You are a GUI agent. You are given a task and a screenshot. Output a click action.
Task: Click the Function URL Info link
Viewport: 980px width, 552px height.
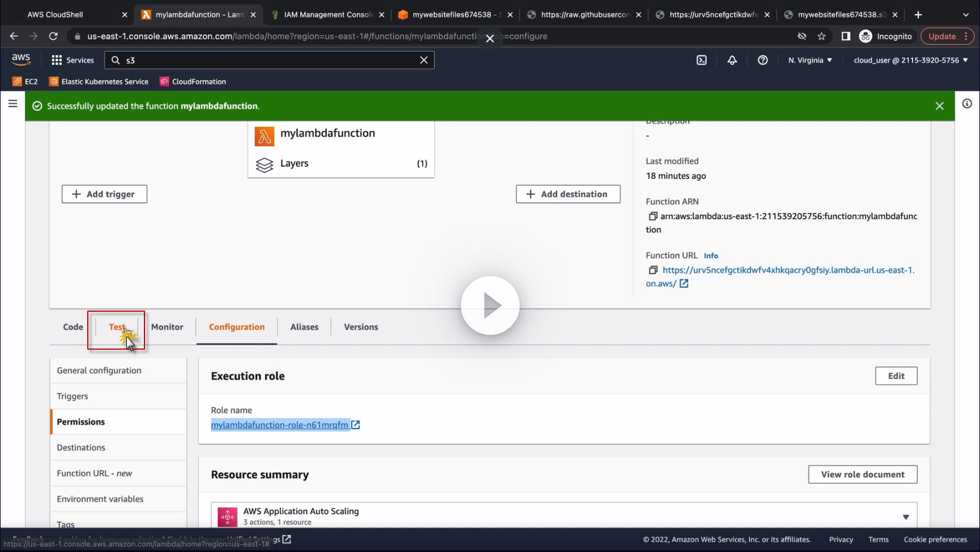click(711, 256)
